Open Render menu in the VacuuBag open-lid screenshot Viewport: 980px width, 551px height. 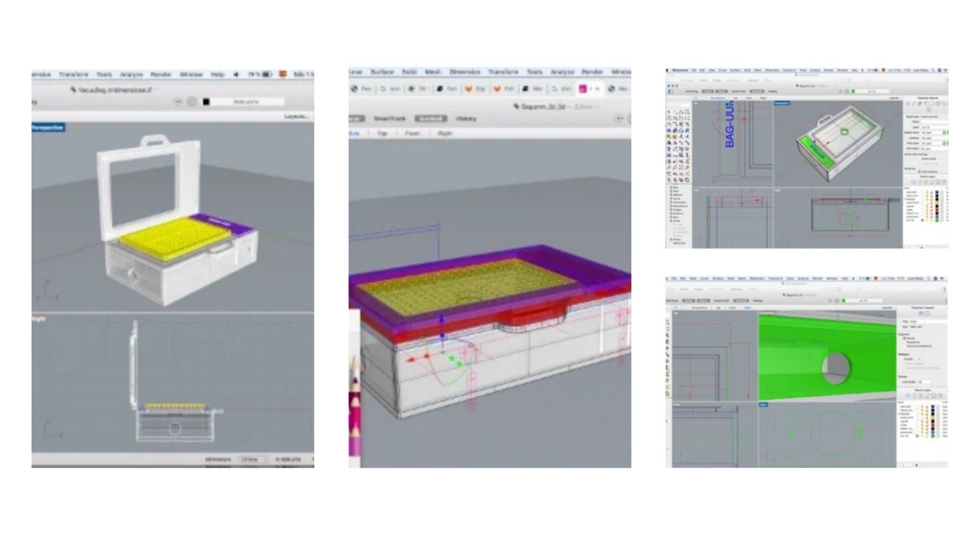(x=161, y=75)
